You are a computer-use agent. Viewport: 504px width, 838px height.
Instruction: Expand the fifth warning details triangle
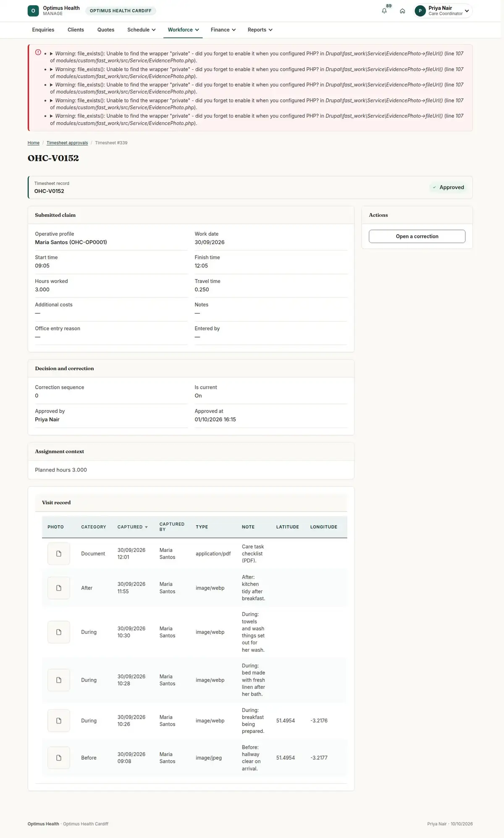tap(52, 116)
